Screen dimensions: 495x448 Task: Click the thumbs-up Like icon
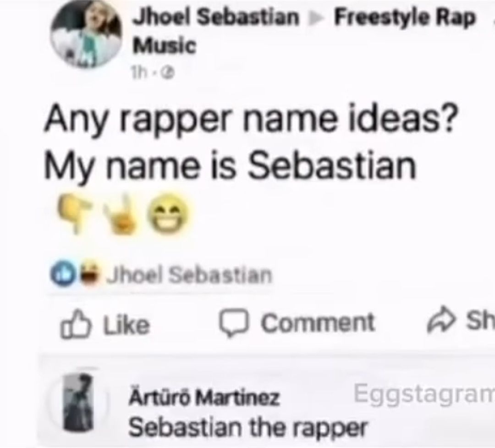(x=76, y=324)
